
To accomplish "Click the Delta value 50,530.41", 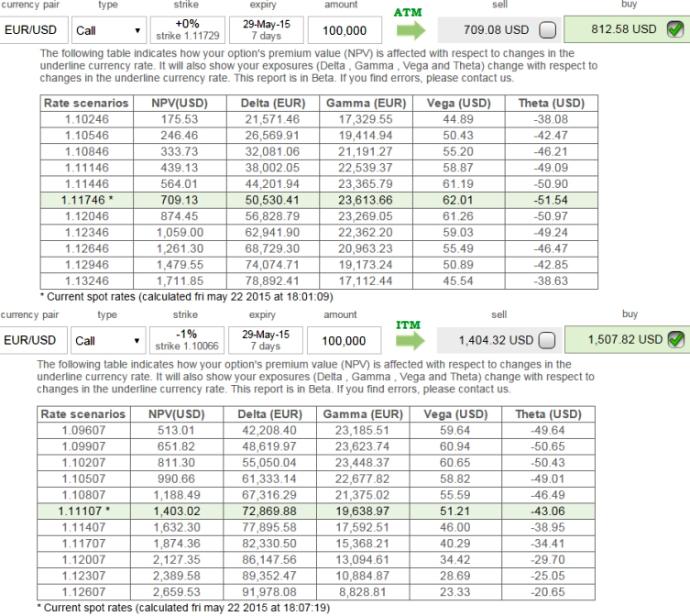I will tap(272, 201).
